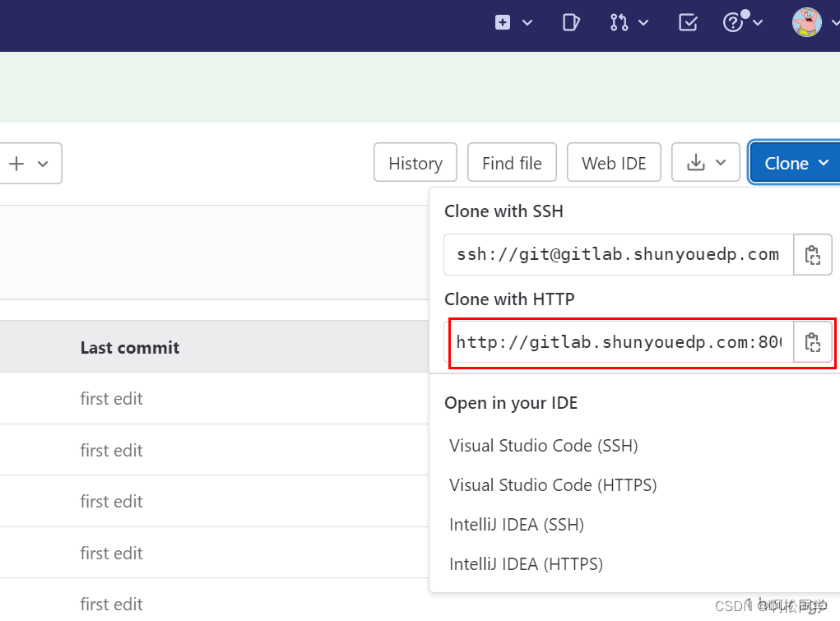Expand the create new dropdown chevron
This screenshot has height=621, width=840.
pos(527,22)
